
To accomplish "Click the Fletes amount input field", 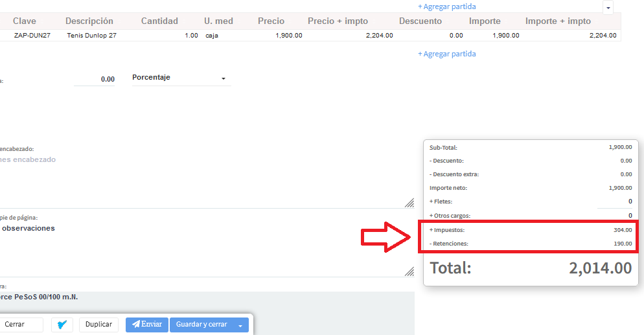I will tap(615, 202).
